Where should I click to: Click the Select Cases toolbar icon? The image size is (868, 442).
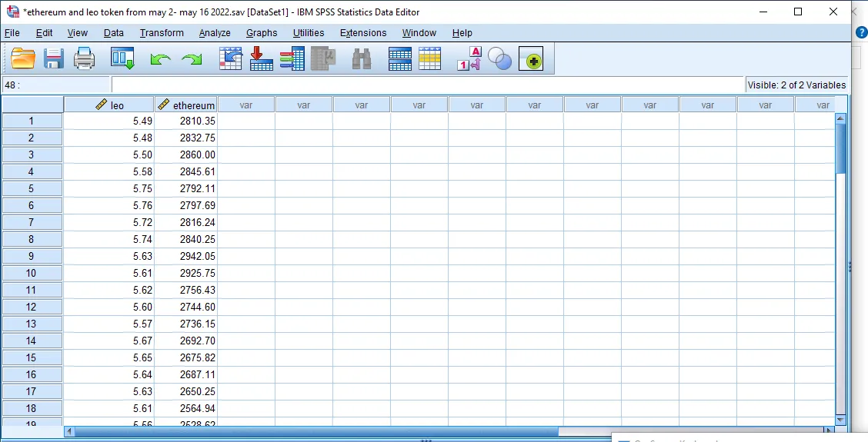click(x=429, y=58)
